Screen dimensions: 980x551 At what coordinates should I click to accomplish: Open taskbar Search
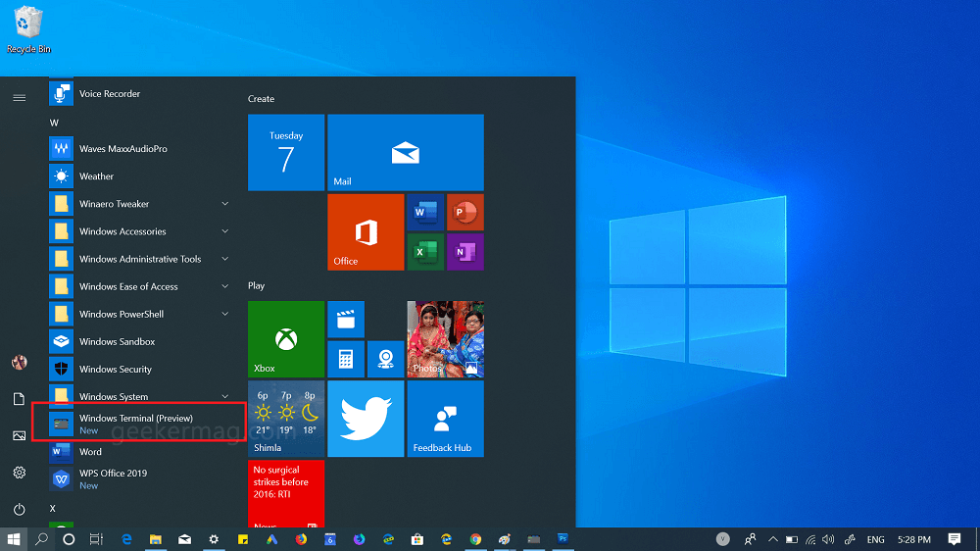pyautogui.click(x=41, y=539)
